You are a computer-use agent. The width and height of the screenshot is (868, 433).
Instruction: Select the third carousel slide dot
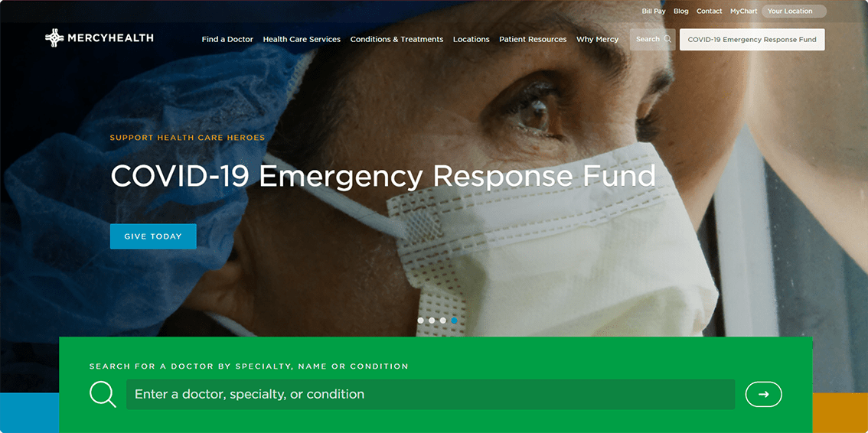tap(443, 321)
